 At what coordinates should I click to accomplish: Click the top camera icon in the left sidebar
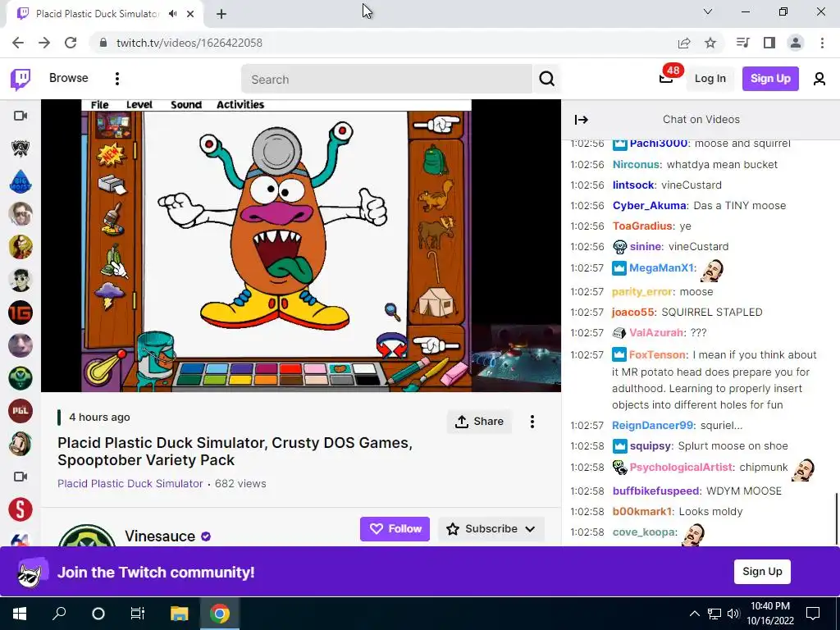[x=21, y=116]
